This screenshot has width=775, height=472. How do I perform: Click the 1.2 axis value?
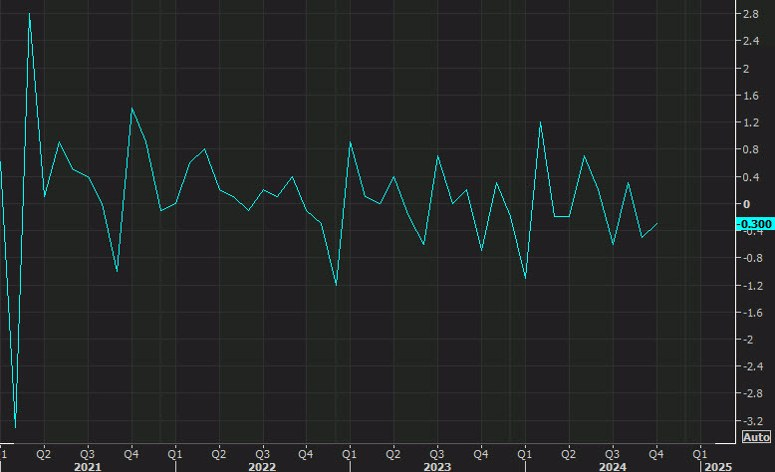[x=751, y=123]
